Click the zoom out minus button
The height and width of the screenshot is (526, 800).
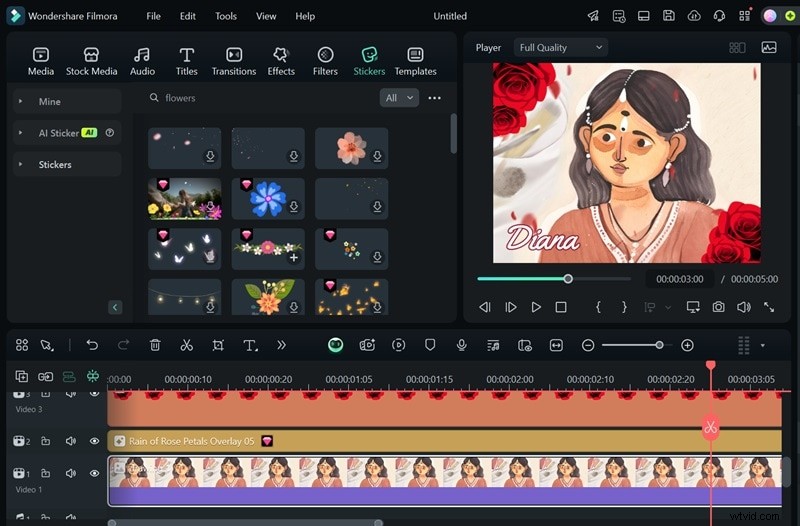tap(588, 345)
